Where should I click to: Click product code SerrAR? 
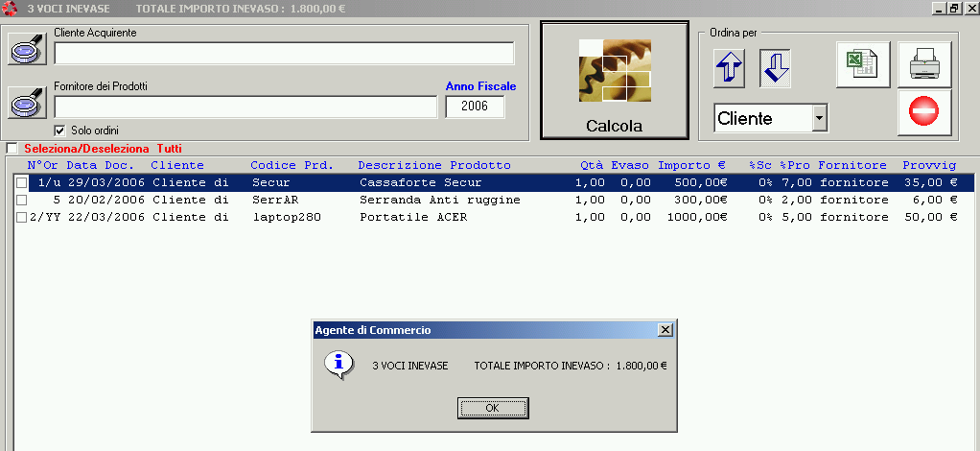click(275, 201)
